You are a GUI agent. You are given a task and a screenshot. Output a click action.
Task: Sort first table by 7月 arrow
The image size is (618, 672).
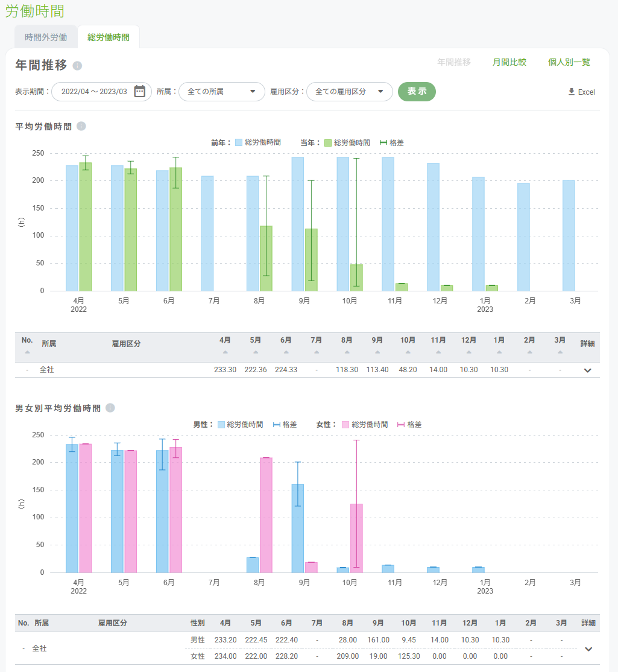pos(317,352)
